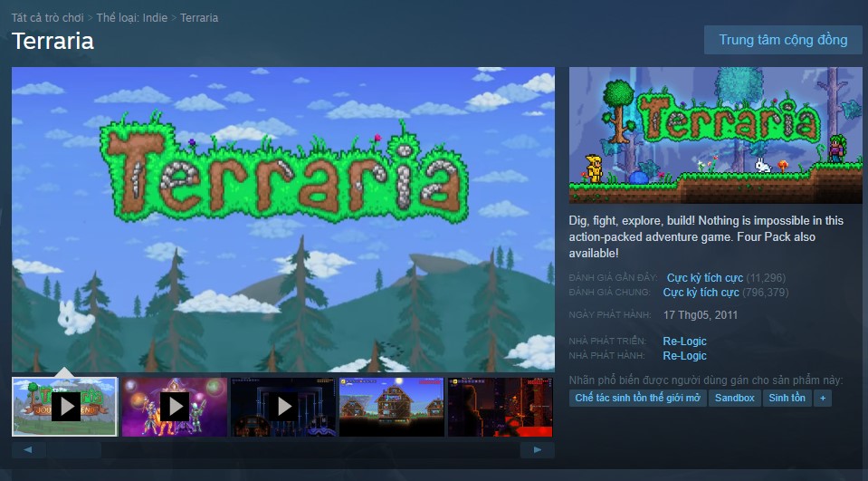Click the Terraria breadcrumb link
868x481 pixels.
[199, 18]
